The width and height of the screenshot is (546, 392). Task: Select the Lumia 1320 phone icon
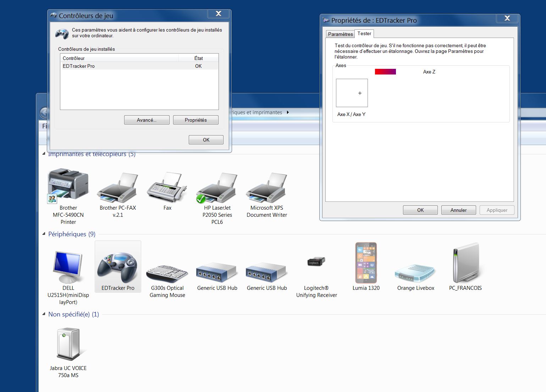click(366, 263)
